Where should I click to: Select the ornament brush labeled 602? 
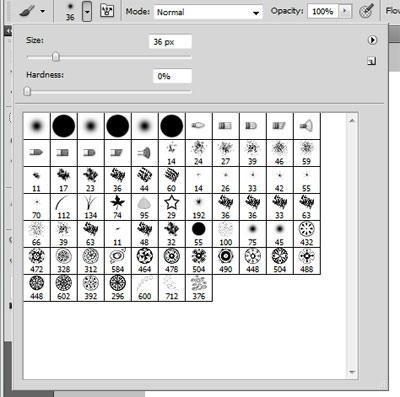coord(64,288)
